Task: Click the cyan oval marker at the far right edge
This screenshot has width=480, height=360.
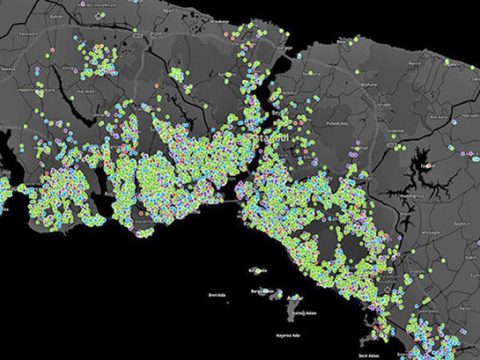Action: (476, 159)
